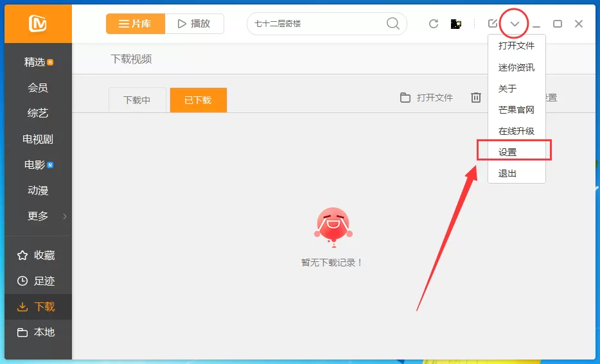Open 足迹 history with the clock icon
The height and width of the screenshot is (364, 600).
(38, 281)
